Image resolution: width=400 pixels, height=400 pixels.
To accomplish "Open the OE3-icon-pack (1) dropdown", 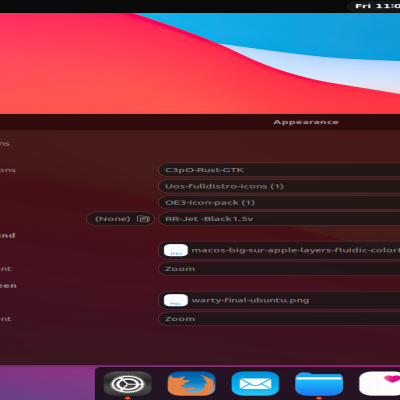I will click(279, 203).
